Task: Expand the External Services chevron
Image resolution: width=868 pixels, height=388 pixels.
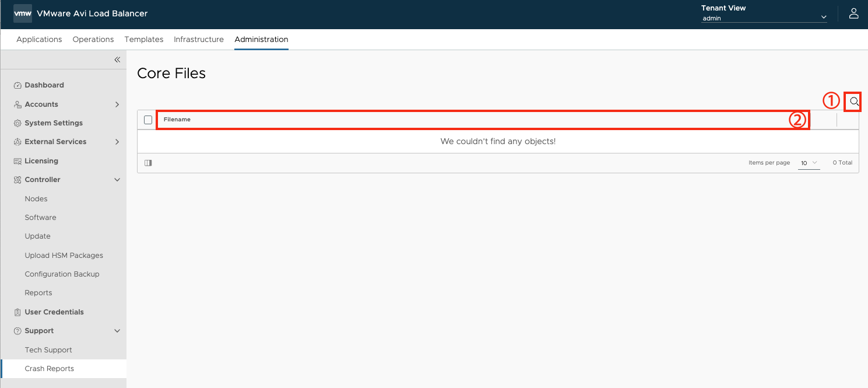Action: coord(117,142)
